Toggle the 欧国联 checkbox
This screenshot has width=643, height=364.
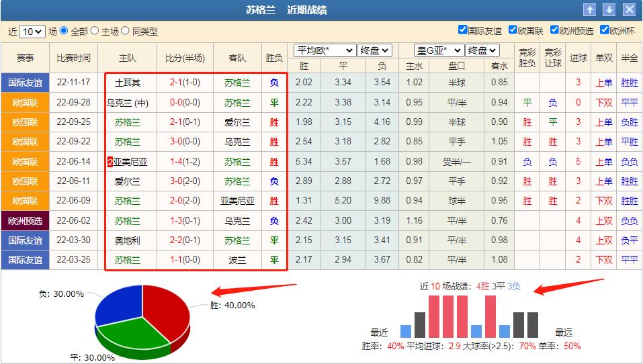click(513, 30)
